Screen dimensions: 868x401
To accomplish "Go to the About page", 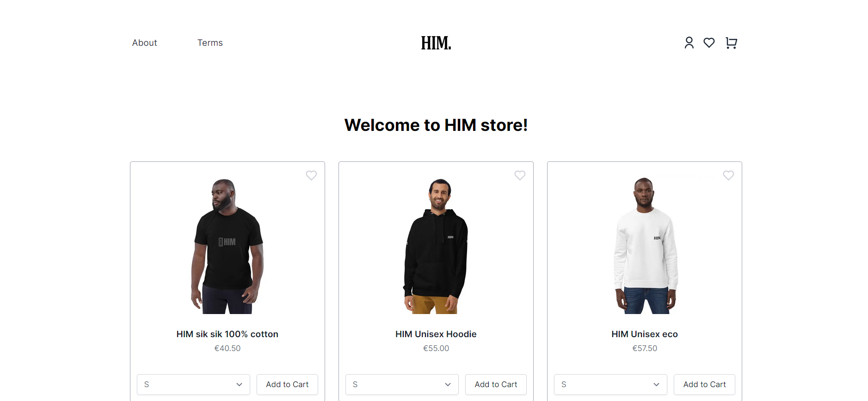I will pos(145,43).
